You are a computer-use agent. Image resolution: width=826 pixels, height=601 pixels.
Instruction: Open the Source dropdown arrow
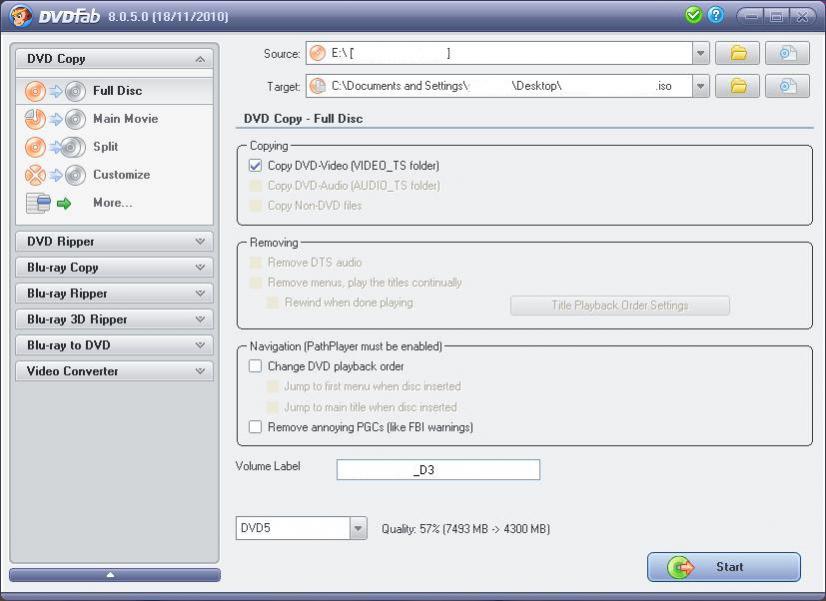click(701, 53)
